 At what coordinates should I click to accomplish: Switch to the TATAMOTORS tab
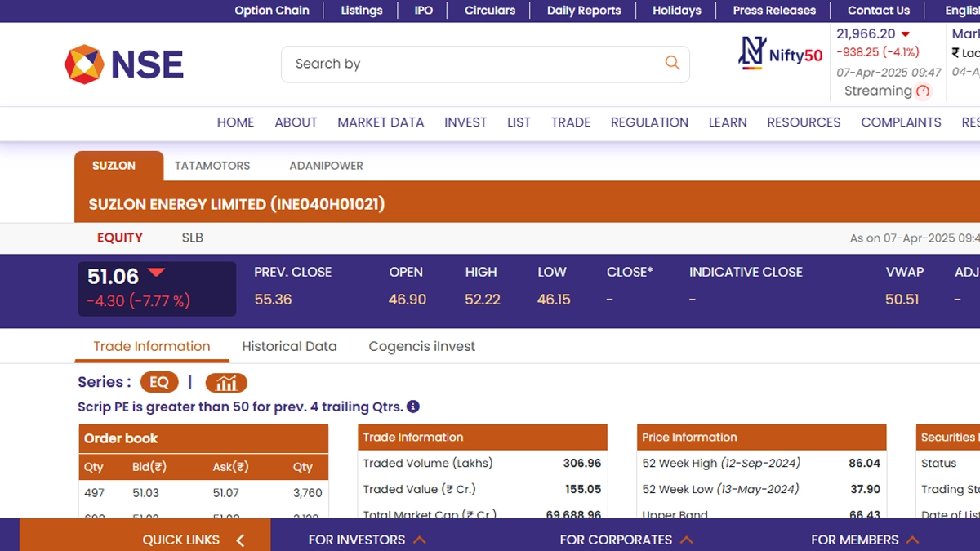coord(212,166)
